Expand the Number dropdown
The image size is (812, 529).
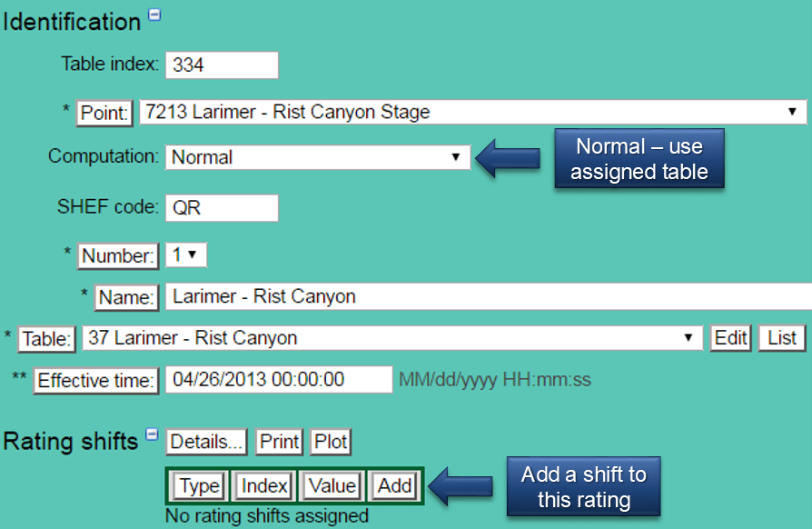185,255
